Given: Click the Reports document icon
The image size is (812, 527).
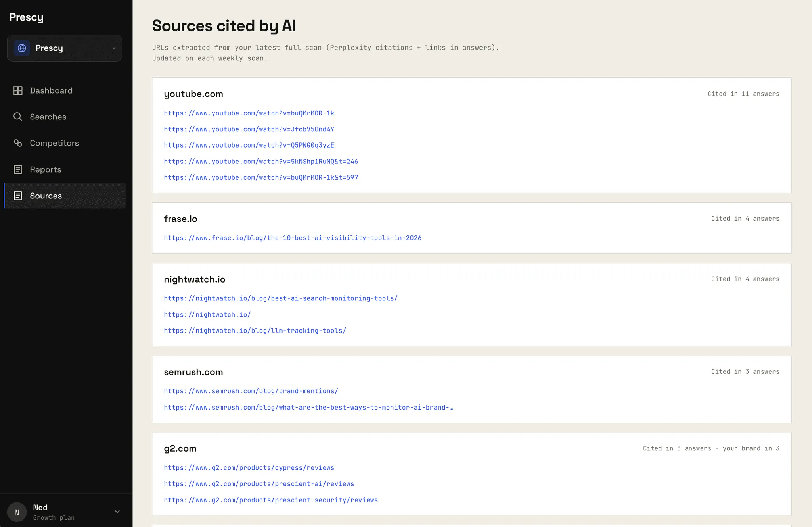Looking at the screenshot, I should [x=18, y=169].
